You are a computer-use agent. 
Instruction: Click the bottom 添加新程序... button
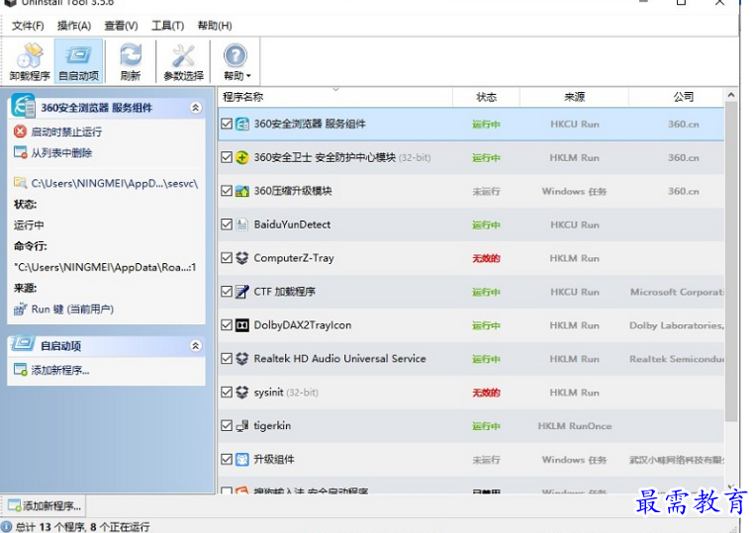pos(45,505)
